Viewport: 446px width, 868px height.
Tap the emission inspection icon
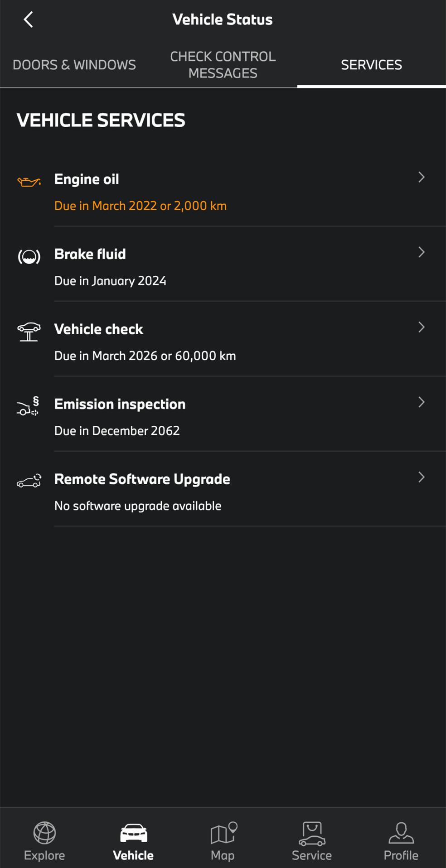[x=29, y=406]
